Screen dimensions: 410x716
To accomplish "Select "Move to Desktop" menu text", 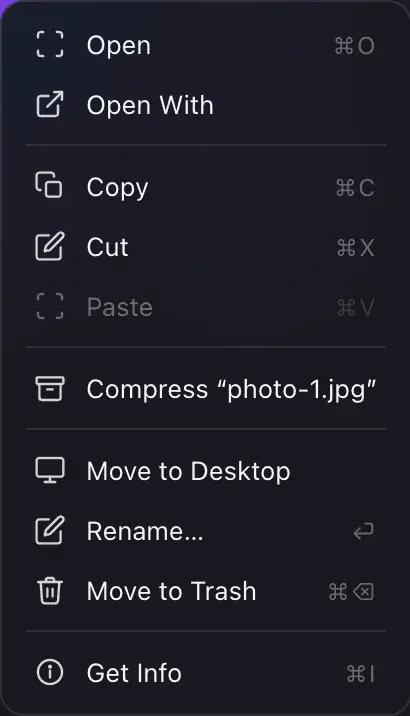I will coord(189,472).
